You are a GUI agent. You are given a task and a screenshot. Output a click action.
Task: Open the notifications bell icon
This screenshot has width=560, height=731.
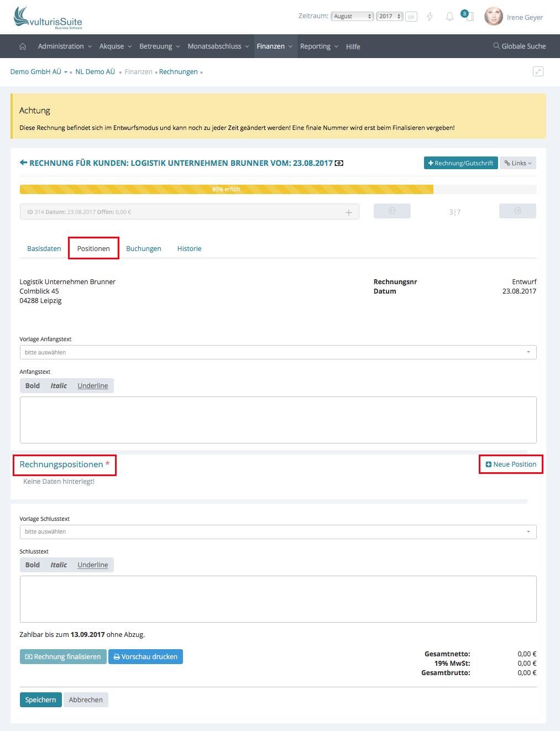point(449,17)
